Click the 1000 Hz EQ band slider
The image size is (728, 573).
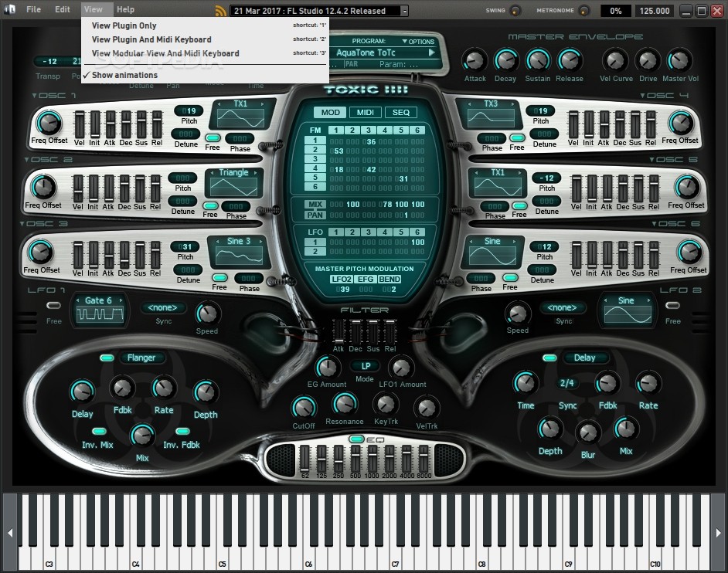(x=372, y=459)
